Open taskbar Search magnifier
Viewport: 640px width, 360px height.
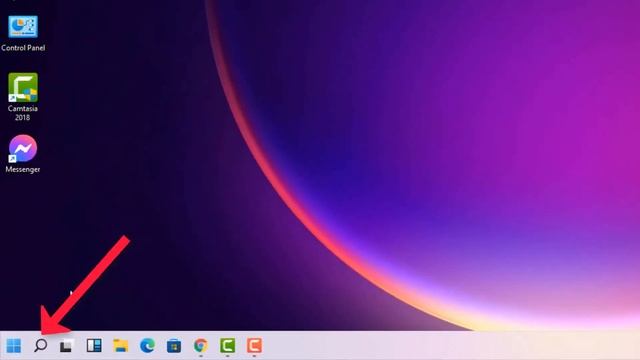point(40,346)
